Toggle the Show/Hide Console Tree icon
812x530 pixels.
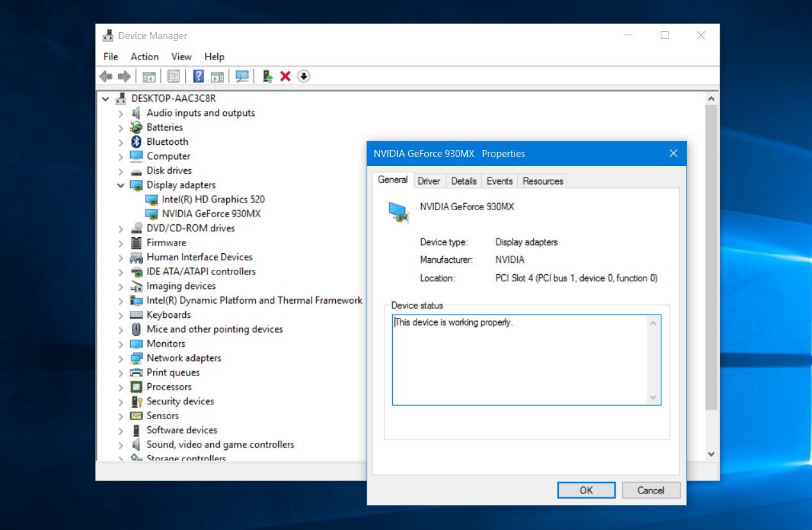point(148,76)
